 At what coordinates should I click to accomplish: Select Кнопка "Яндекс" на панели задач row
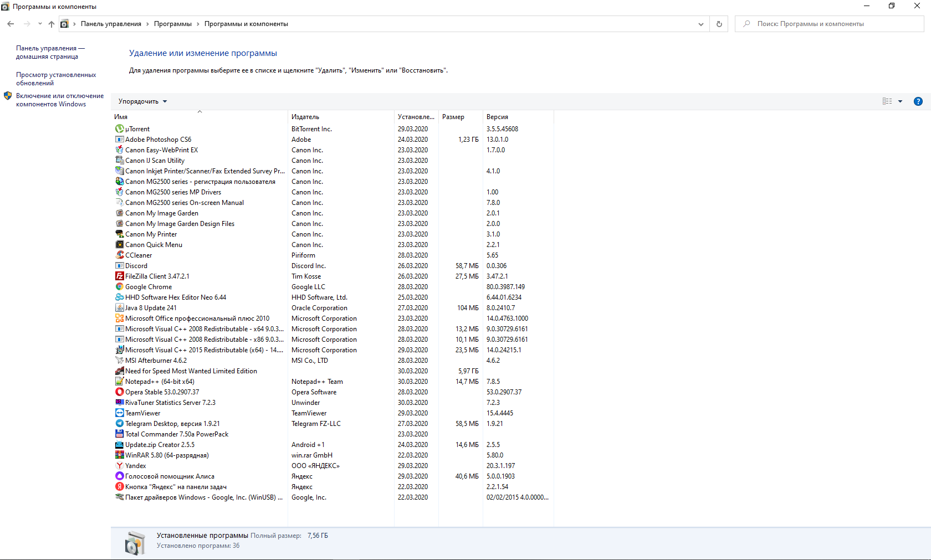pyautogui.click(x=332, y=487)
